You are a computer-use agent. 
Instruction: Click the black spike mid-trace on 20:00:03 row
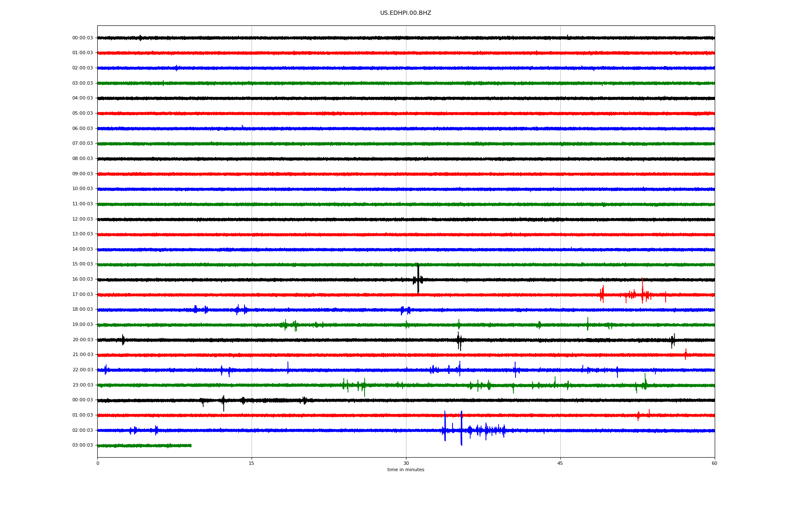pos(459,341)
